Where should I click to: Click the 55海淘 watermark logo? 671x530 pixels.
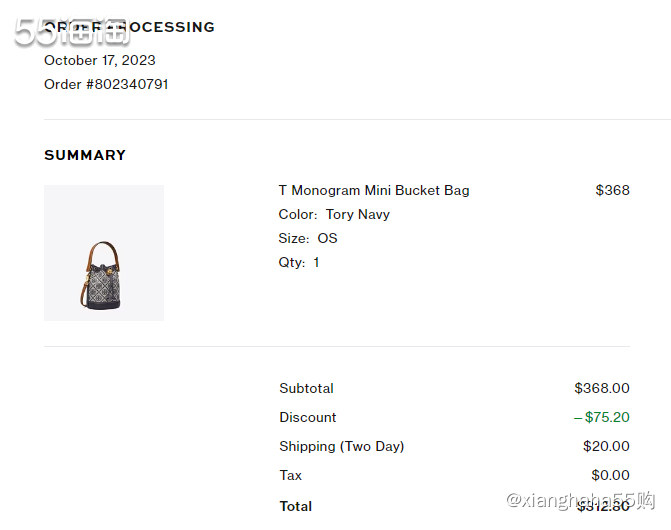click(x=73, y=31)
